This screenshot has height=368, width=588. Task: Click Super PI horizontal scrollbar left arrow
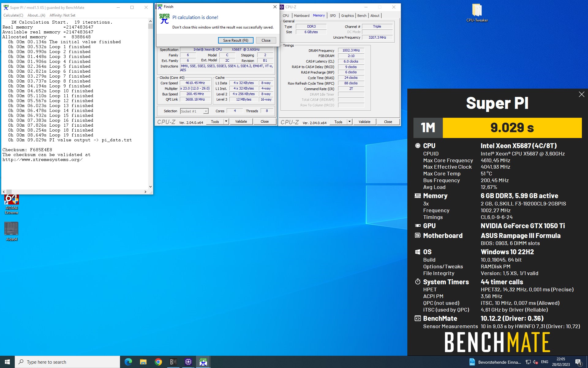[x=4, y=192]
